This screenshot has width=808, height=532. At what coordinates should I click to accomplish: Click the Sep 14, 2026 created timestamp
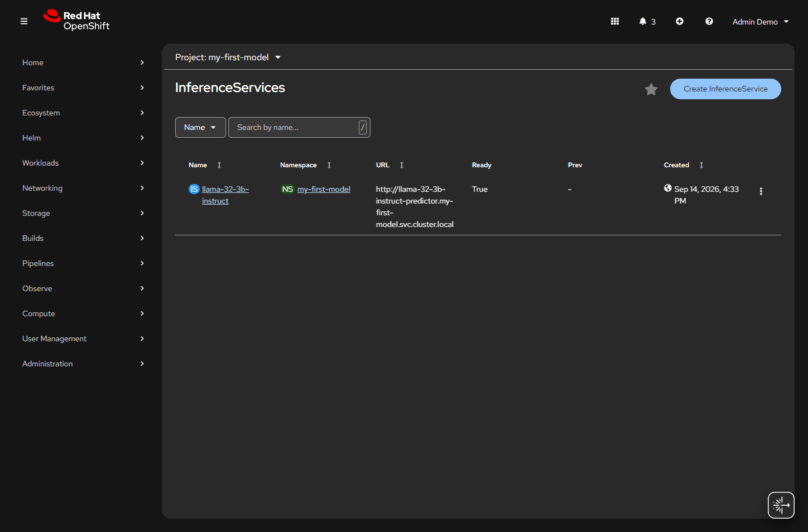click(706, 195)
